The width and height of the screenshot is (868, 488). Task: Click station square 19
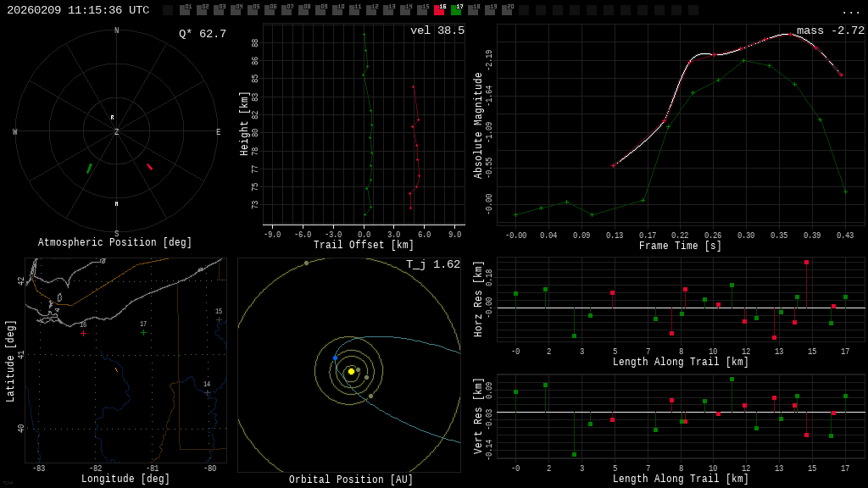(489, 10)
